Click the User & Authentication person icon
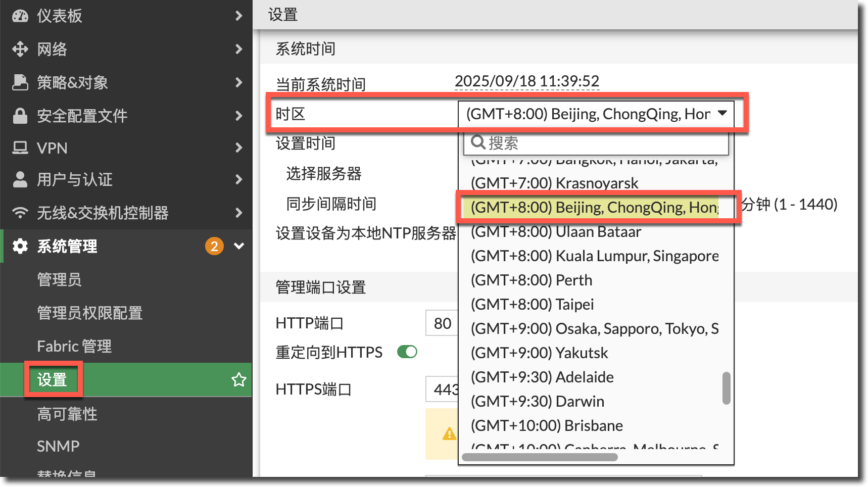This screenshot has height=487, width=868. [x=20, y=179]
